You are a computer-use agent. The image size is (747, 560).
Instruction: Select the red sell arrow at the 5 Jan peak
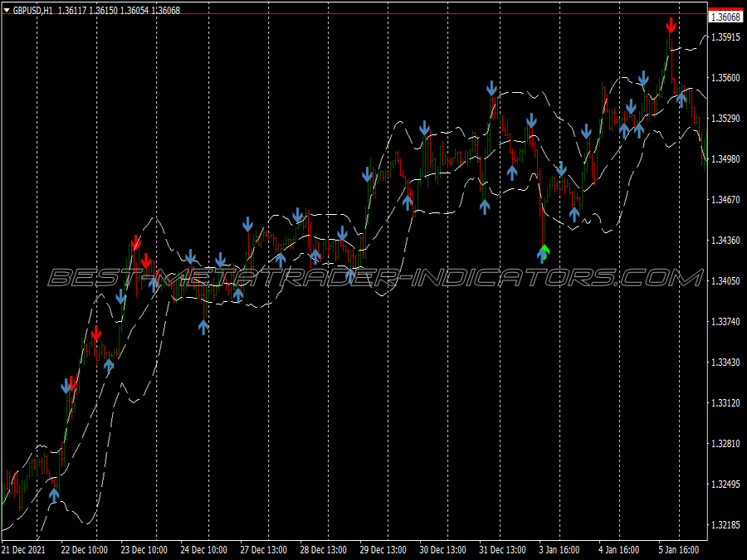click(x=671, y=25)
